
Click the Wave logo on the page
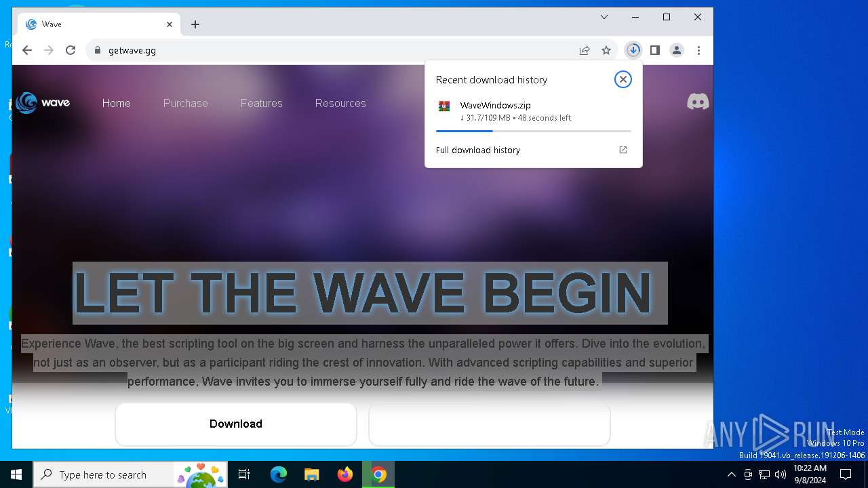(43, 103)
